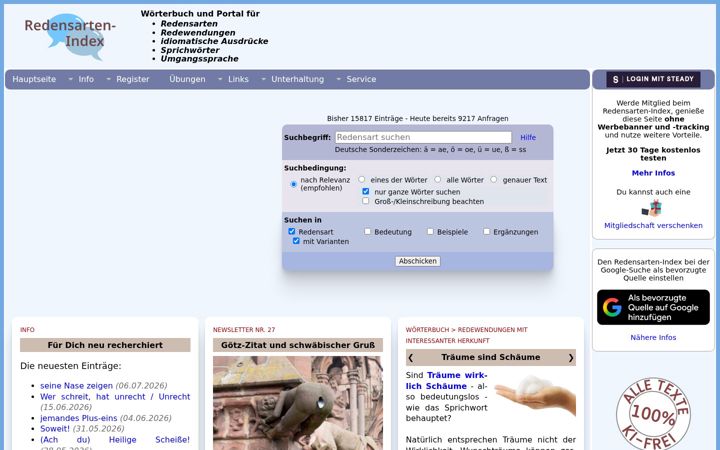This screenshot has width=720, height=450.
Task: Enable the Beispiele search checkbox
Action: (430, 231)
